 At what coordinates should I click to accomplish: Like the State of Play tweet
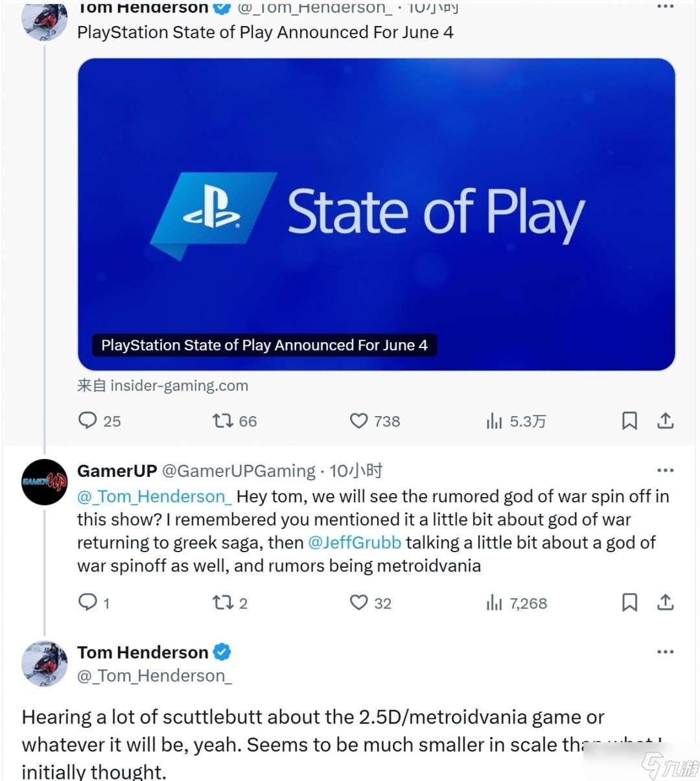pyautogui.click(x=358, y=421)
